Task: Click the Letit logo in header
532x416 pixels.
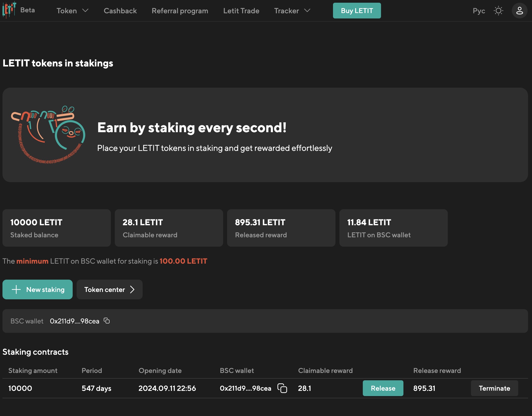Action: pos(9,10)
